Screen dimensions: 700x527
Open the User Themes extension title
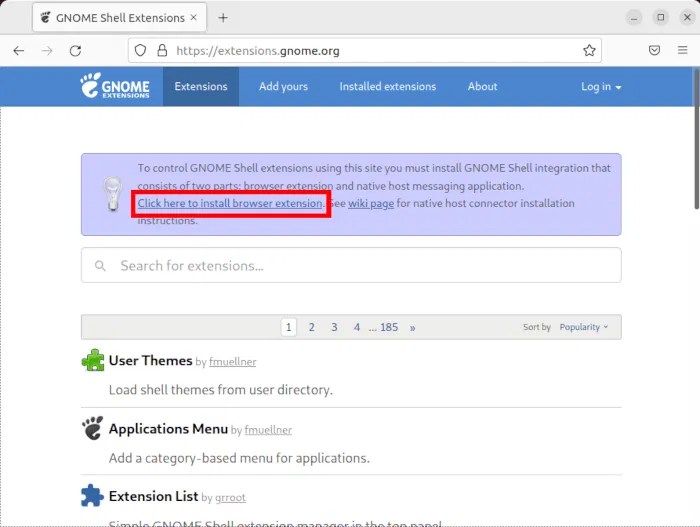[150, 360]
